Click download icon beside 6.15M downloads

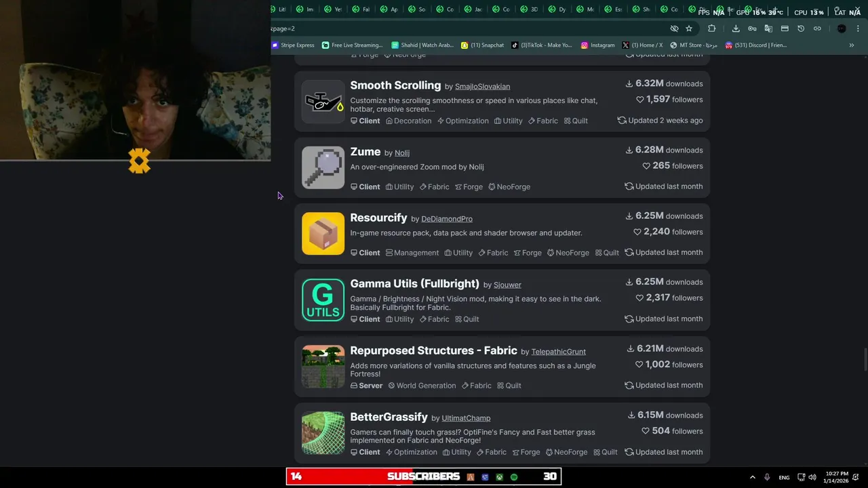pyautogui.click(x=631, y=415)
